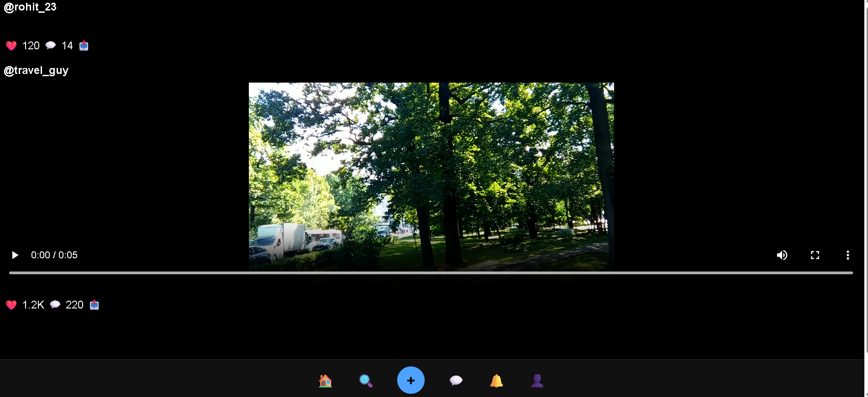Select the 14 comments count

click(67, 46)
